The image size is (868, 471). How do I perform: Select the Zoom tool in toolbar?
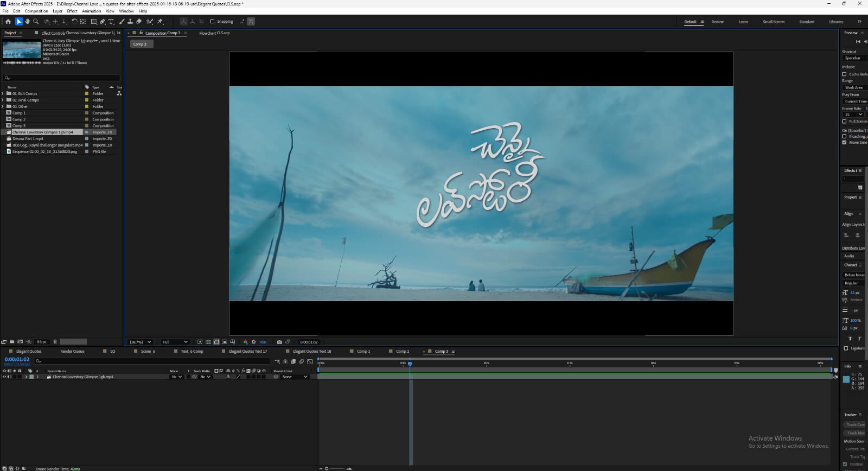36,22
